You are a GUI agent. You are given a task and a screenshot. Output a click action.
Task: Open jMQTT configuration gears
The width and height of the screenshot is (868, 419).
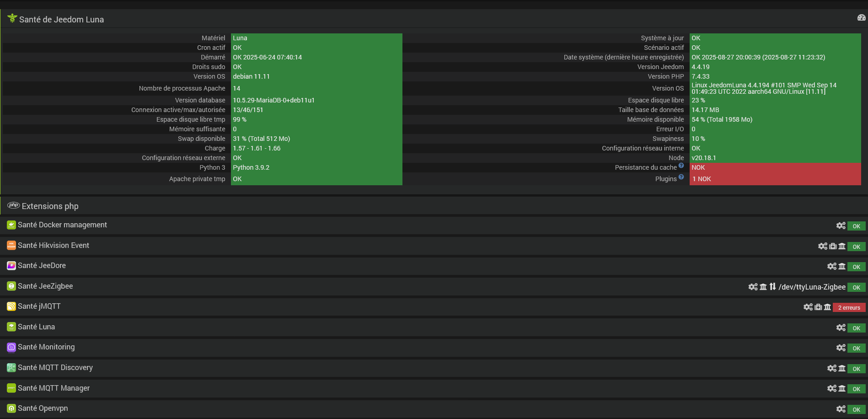coord(808,307)
